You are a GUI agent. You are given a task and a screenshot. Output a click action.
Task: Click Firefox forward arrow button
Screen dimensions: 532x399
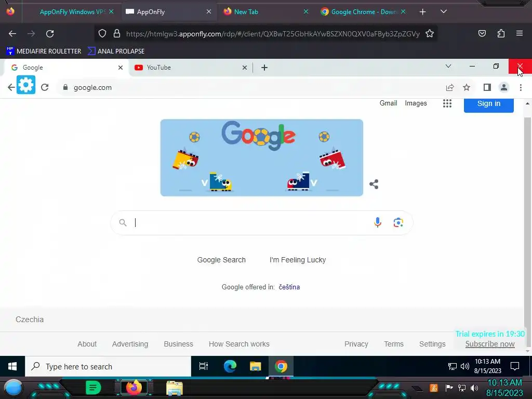(31, 34)
